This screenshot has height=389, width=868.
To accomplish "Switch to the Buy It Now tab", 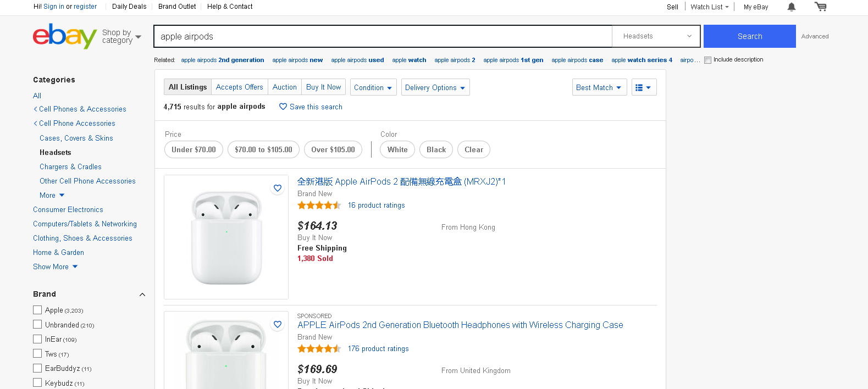I will 324,87.
